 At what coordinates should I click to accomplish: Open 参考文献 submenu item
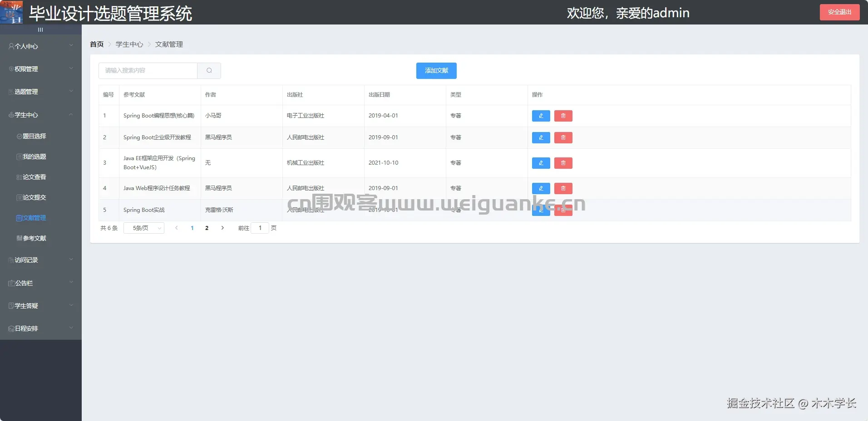(x=41, y=238)
